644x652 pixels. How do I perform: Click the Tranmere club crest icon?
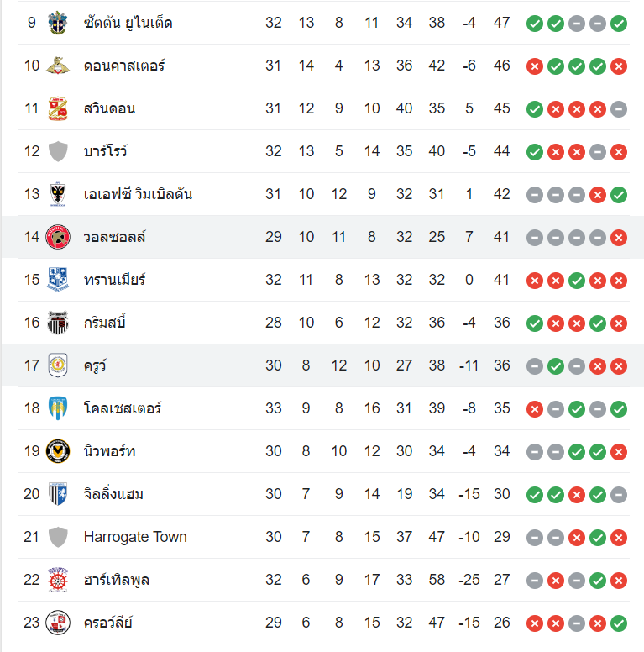click(x=58, y=280)
